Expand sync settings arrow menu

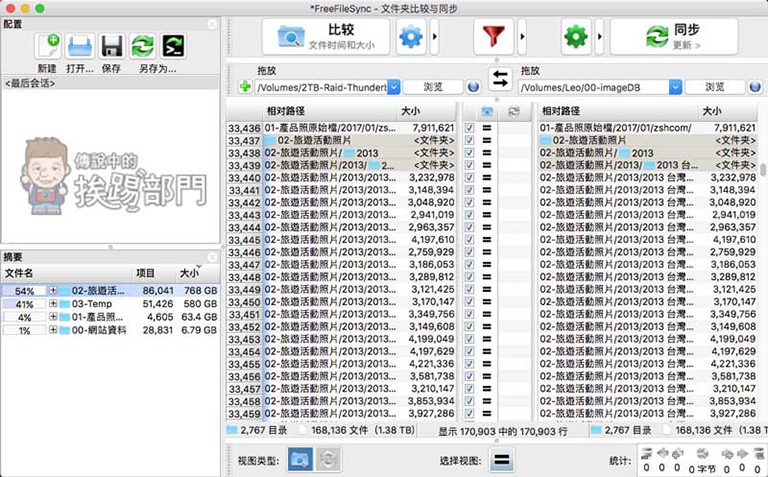tap(600, 37)
